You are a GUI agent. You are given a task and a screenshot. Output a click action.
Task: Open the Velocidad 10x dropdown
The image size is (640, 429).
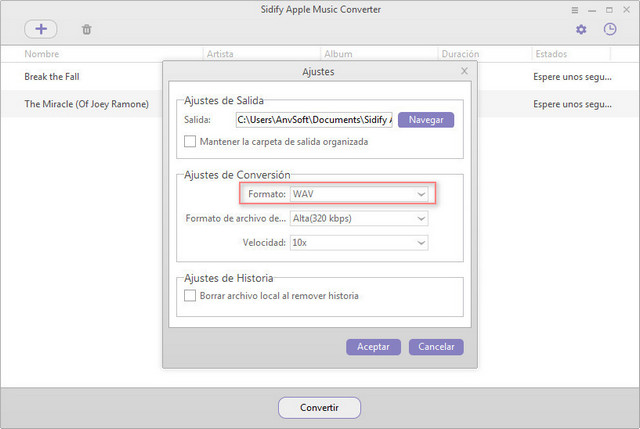(x=359, y=242)
